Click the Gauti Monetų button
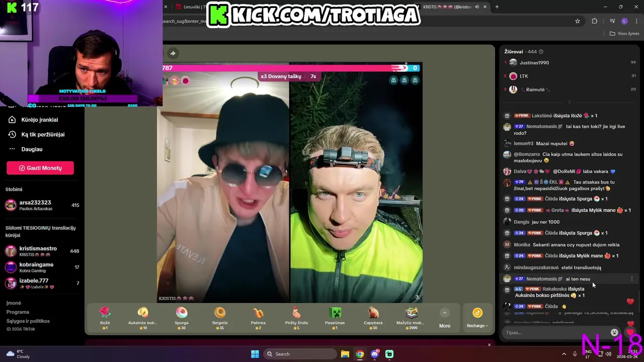644x362 pixels. click(40, 168)
